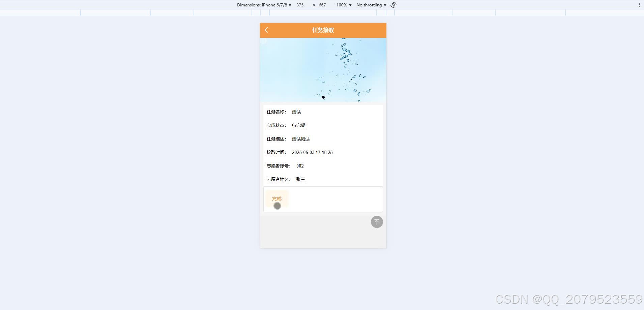The image size is (644, 310).
Task: Click the device height field showing 667
Action: point(322,5)
